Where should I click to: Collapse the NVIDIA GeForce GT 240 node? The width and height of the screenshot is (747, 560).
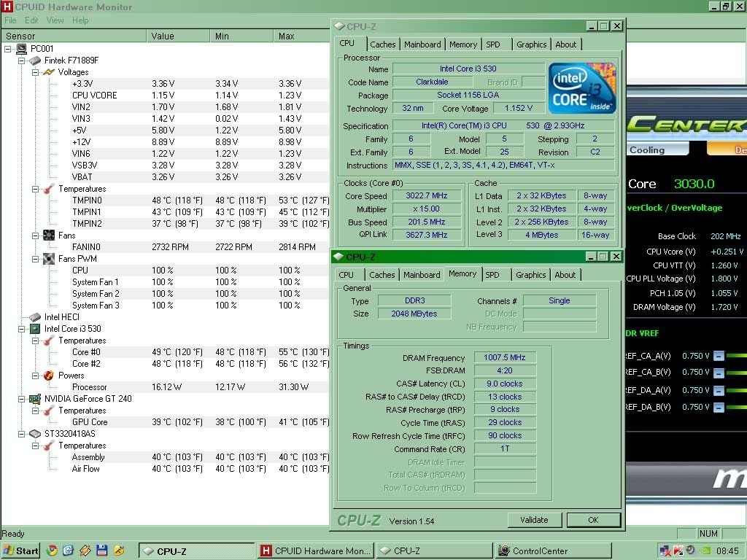[21, 399]
